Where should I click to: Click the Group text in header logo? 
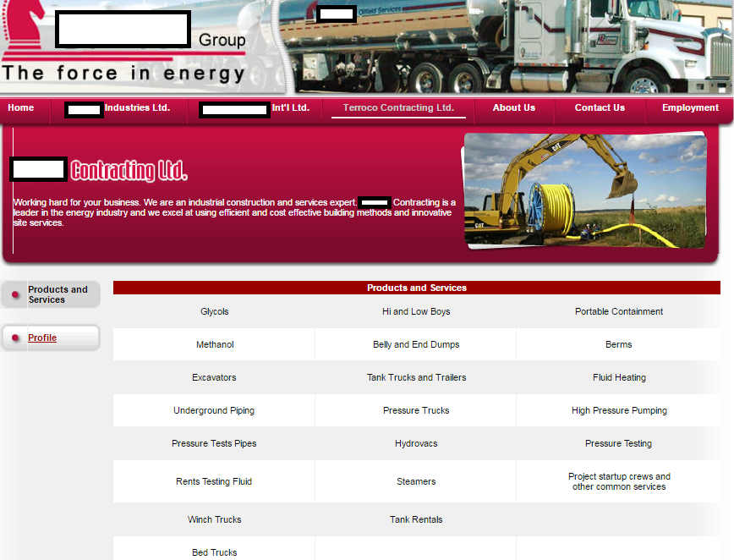[222, 41]
